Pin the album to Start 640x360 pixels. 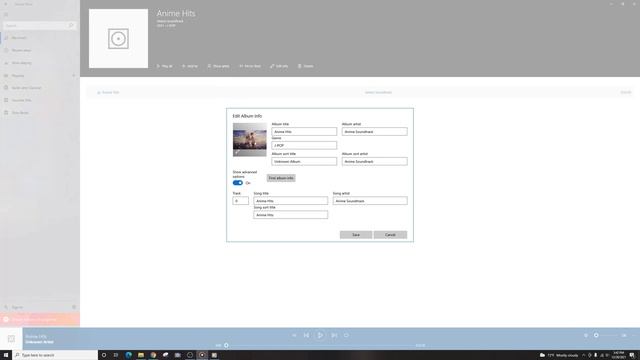click(250, 66)
